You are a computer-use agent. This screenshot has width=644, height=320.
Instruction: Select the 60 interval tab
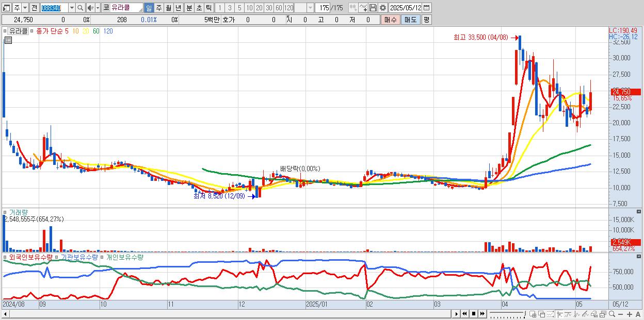(x=279, y=8)
